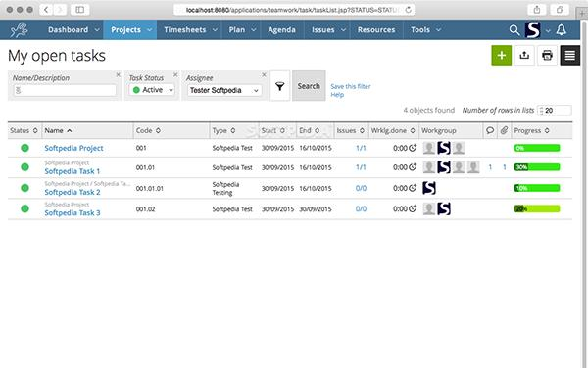Remove the Name/Description filter field
This screenshot has width=588, height=368.
point(119,75)
